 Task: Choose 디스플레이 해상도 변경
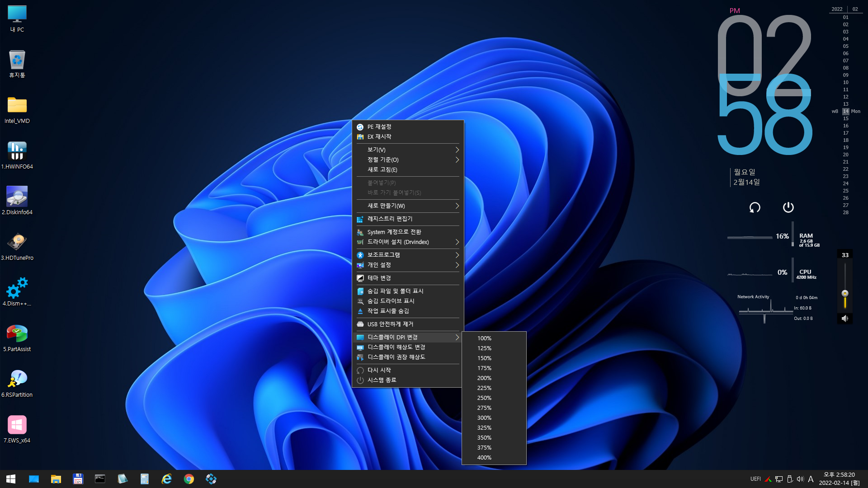point(408,347)
